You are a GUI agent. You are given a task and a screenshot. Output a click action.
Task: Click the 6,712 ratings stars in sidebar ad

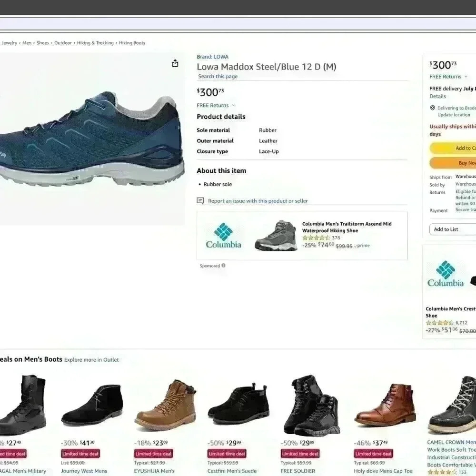click(439, 323)
